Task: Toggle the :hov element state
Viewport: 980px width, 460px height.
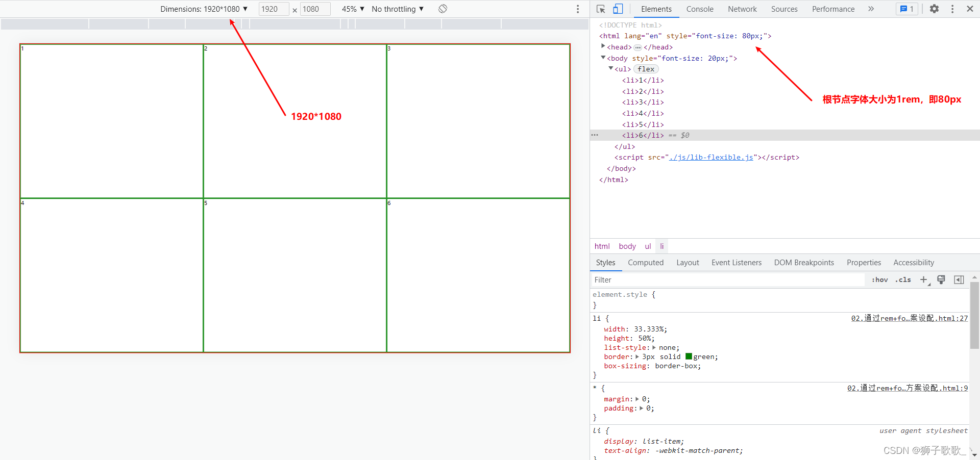Action: (879, 279)
